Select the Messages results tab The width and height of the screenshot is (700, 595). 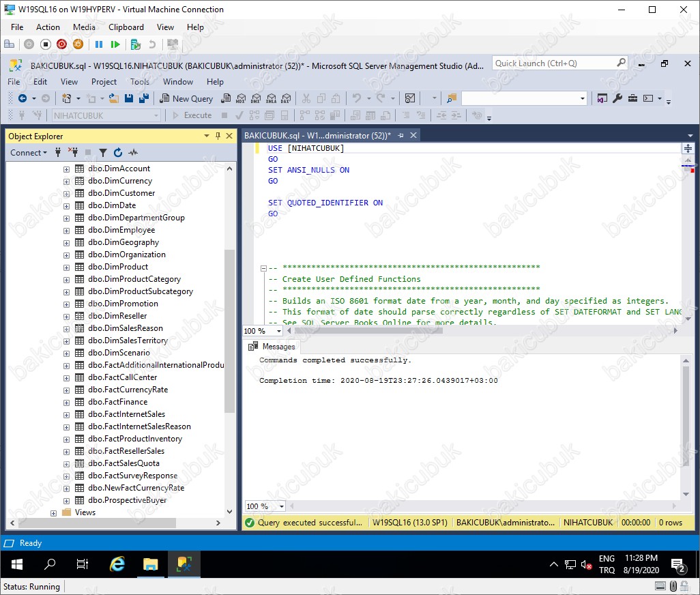point(272,347)
